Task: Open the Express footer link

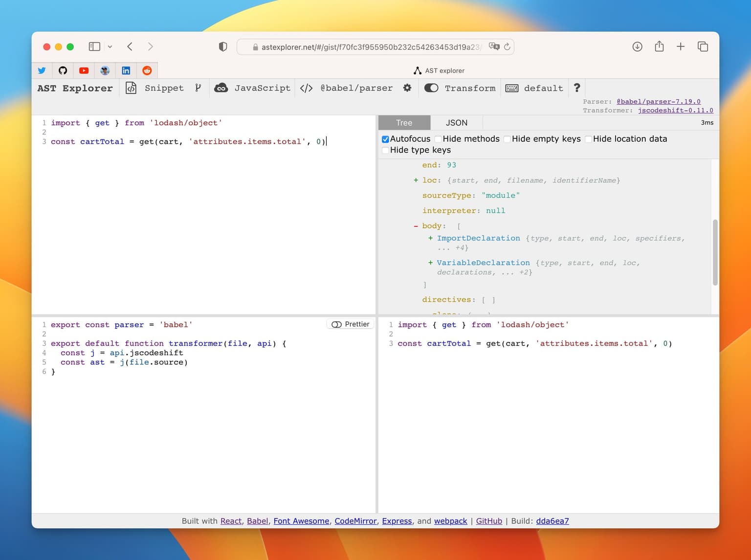Action: (397, 521)
